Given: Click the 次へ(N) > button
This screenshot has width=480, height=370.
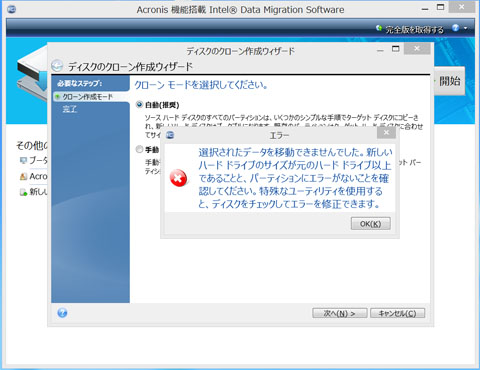Looking at the screenshot, I should tap(340, 313).
